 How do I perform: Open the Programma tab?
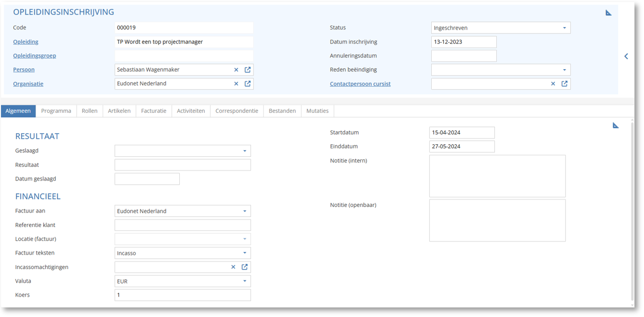click(x=56, y=111)
